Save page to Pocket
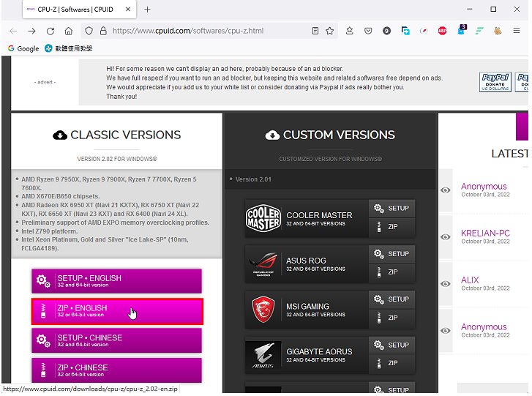Image resolution: width=532 pixels, height=396 pixels. 368,31
